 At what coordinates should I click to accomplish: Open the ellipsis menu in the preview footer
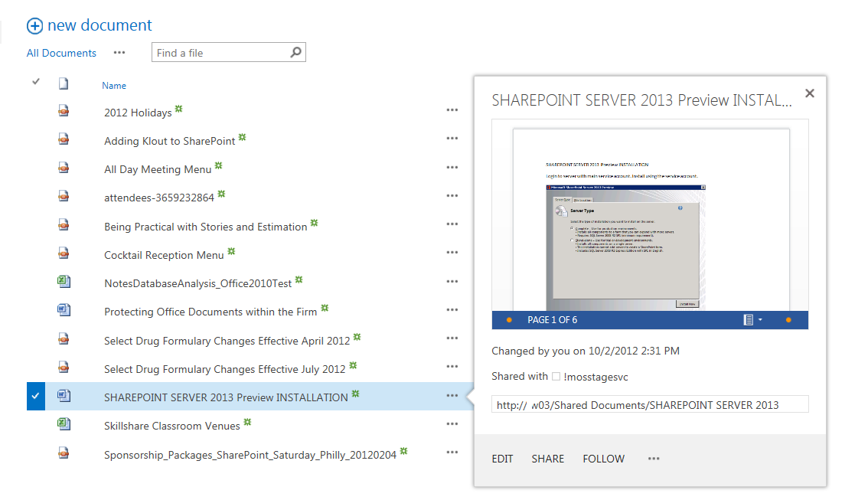(654, 458)
